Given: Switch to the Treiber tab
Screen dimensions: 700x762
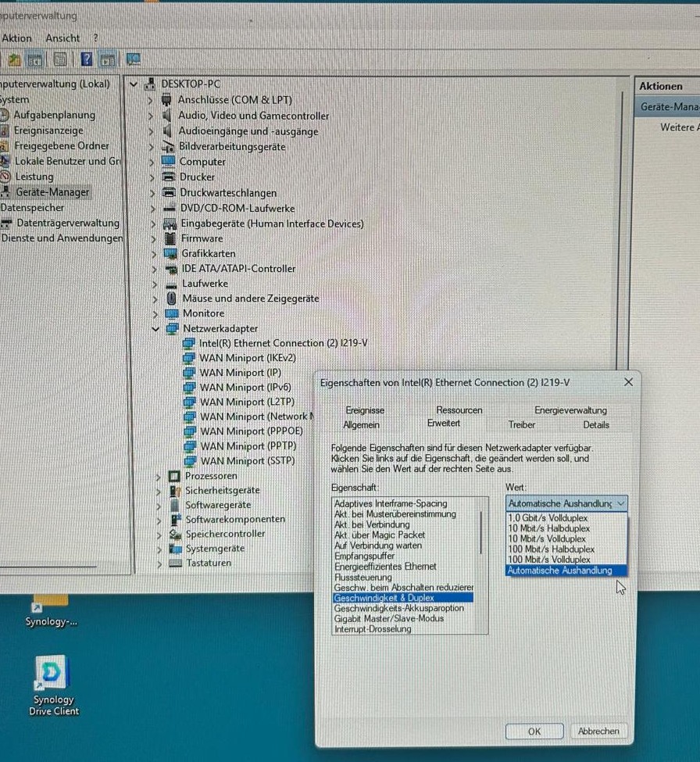Looking at the screenshot, I should pos(522,424).
